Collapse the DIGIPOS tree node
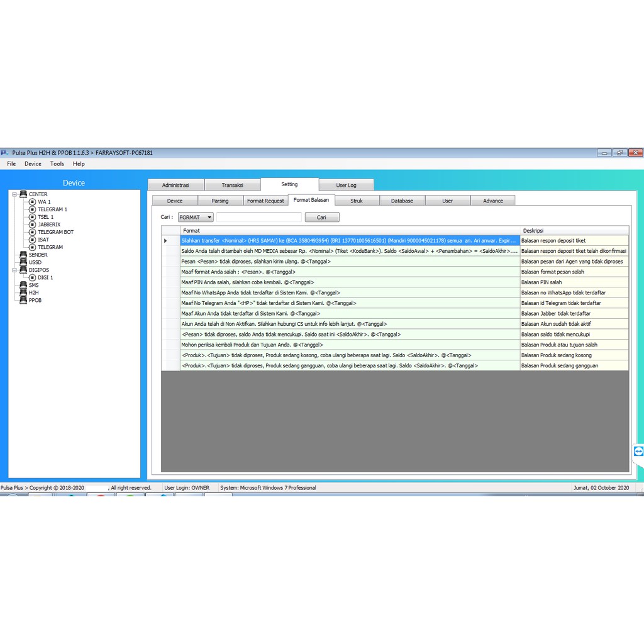644x644 pixels. tap(14, 270)
